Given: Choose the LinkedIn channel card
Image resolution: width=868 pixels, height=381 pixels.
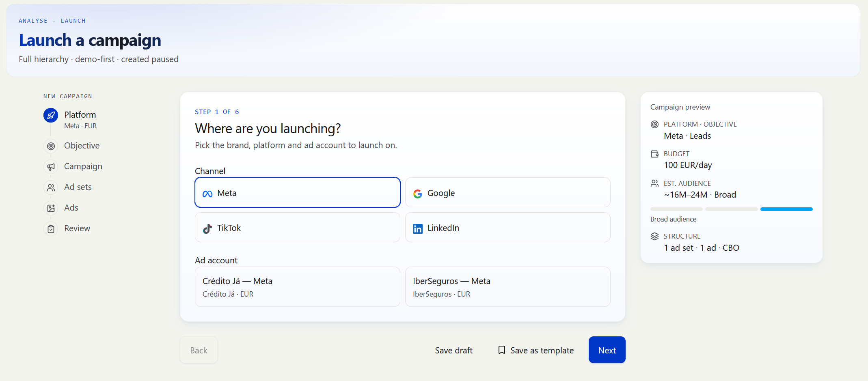Looking at the screenshot, I should pos(508,227).
